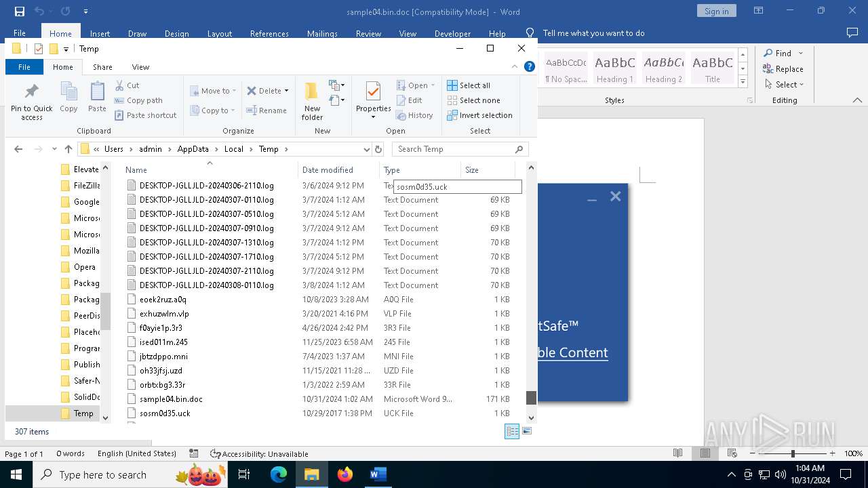Screen dimensions: 868x488
Task: Expand the Word Styles gallery
Action: tap(743, 81)
